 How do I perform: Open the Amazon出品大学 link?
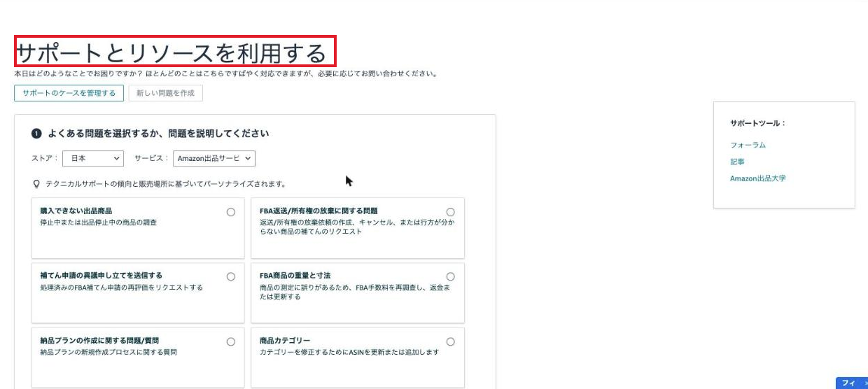[x=757, y=178]
